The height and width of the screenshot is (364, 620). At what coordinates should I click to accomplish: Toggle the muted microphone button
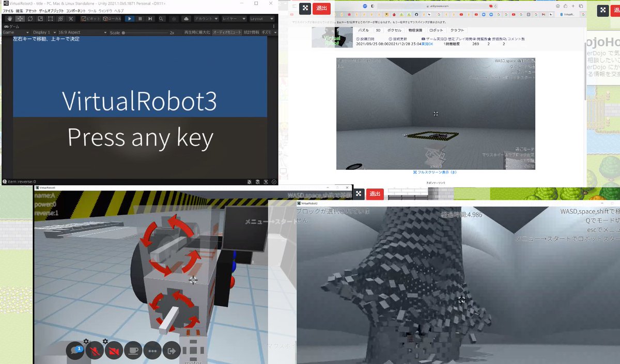pyautogui.click(x=95, y=351)
